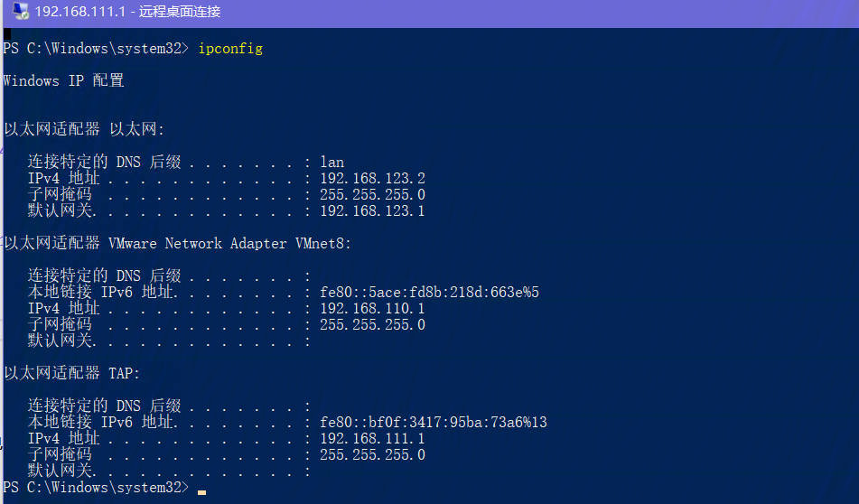Click the blinking cursor at the bottom prompt
859x504 pixels.
(201, 492)
